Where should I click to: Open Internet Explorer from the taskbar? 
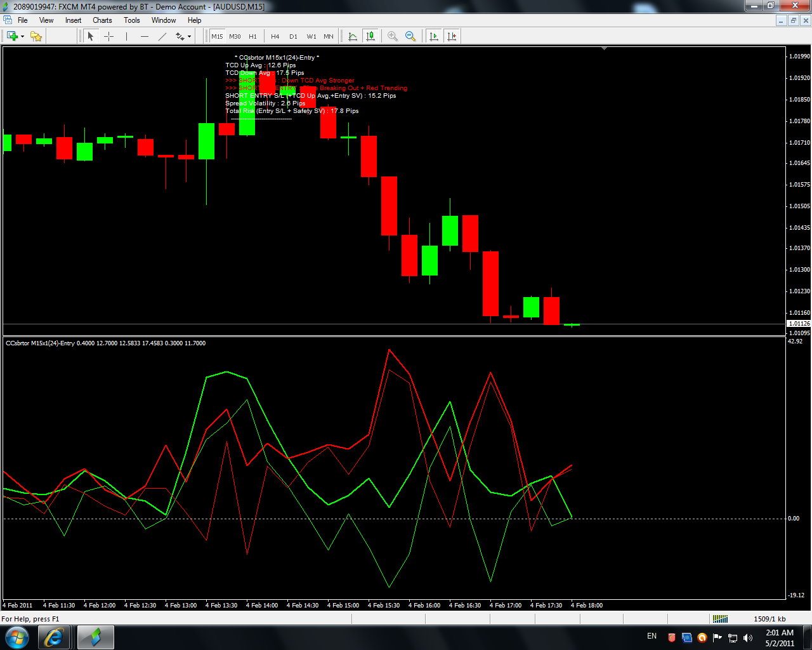click(54, 637)
